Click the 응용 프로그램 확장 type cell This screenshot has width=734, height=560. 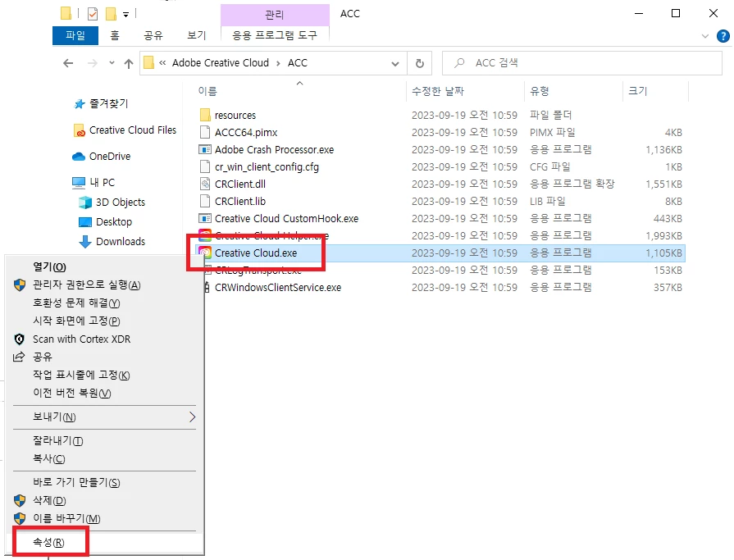(x=572, y=184)
